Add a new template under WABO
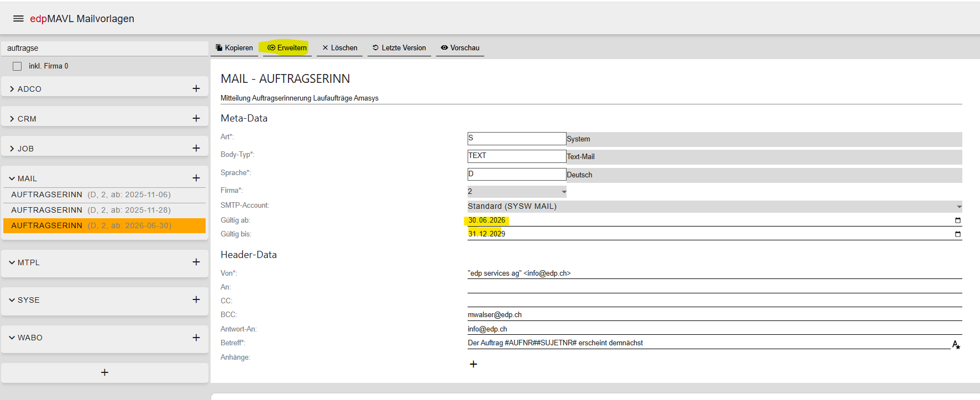Screen dimensions: 980x400 click(x=196, y=337)
